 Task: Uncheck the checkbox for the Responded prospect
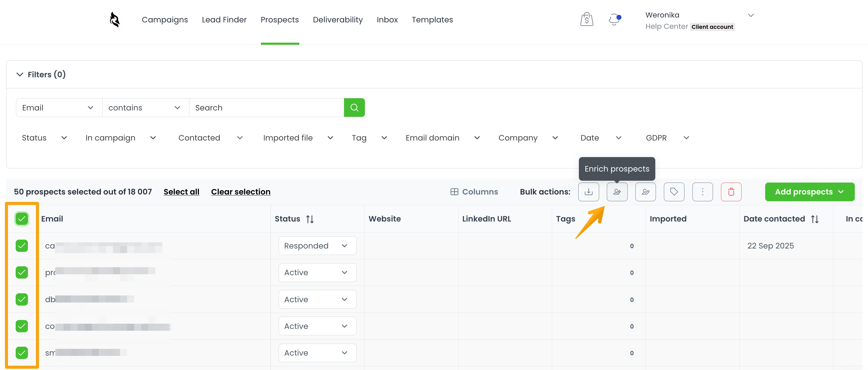[x=22, y=246]
